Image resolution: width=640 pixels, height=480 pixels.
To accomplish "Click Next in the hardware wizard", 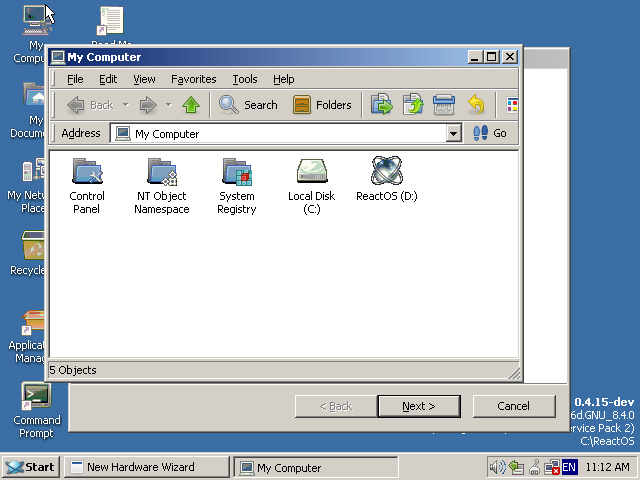I will tap(419, 406).
